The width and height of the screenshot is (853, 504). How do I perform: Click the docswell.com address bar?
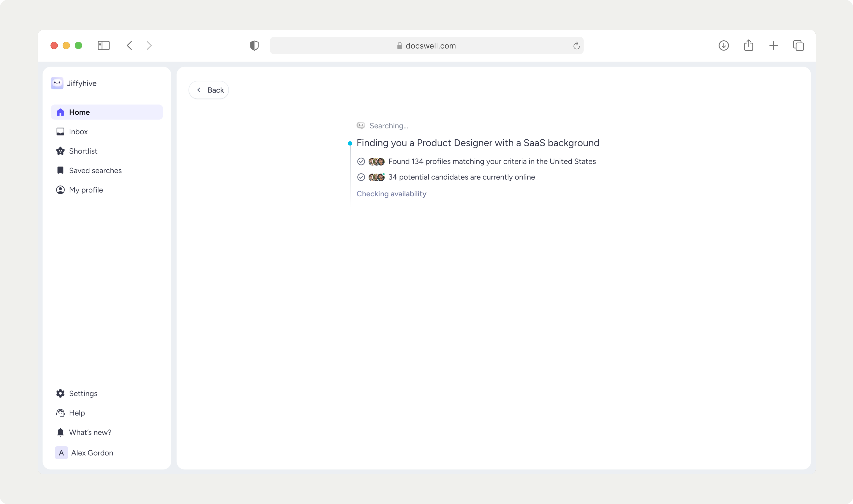tap(426, 46)
